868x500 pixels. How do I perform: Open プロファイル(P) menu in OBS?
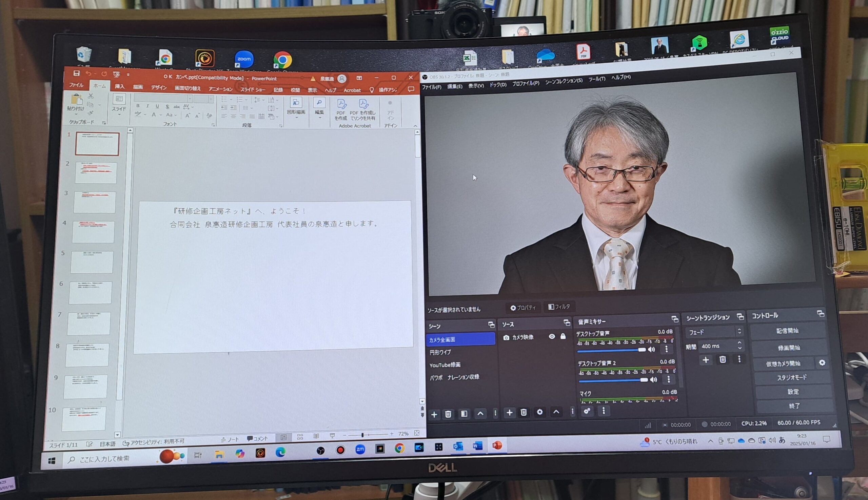[x=526, y=83]
